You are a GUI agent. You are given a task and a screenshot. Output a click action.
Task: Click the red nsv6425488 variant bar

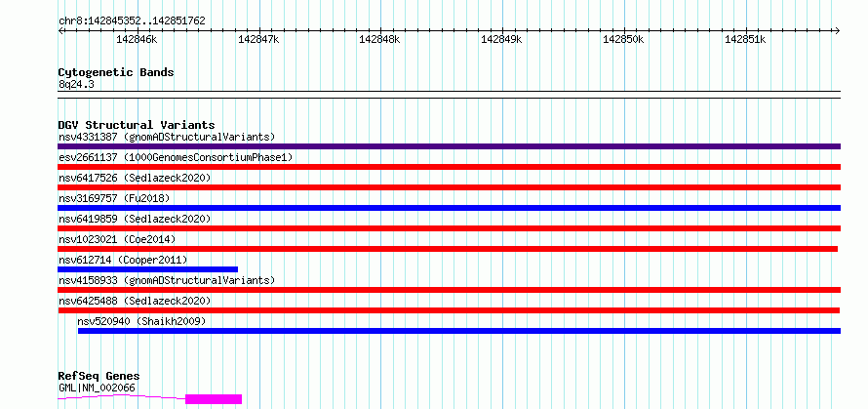(449, 310)
